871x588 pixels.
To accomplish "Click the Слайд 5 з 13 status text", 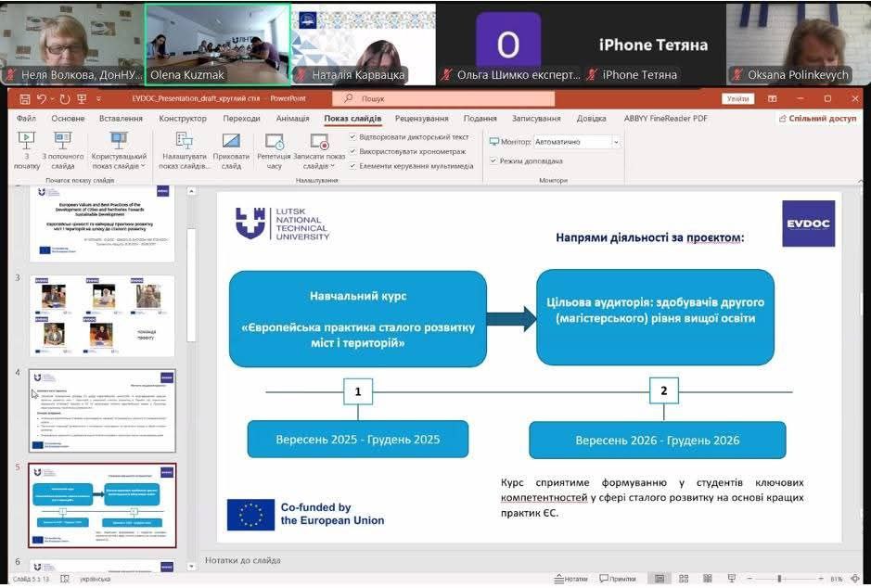I will coord(32,579).
